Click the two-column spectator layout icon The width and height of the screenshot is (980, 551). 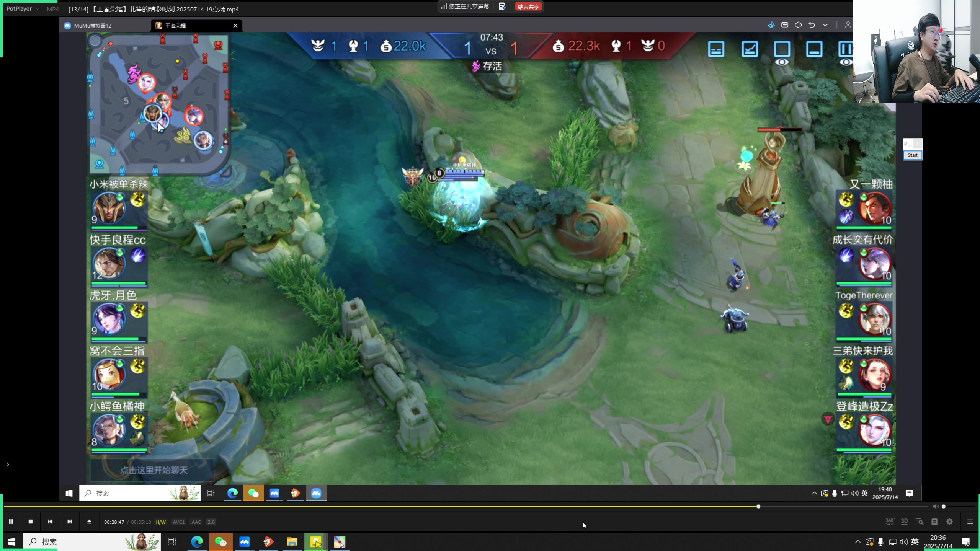(845, 49)
